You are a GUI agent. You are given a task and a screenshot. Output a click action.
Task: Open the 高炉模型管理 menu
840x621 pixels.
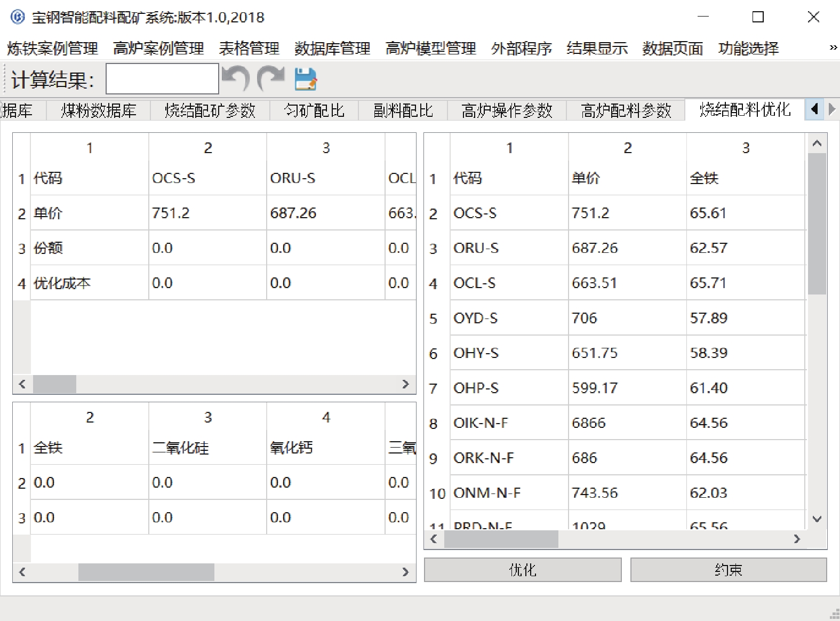pos(430,49)
